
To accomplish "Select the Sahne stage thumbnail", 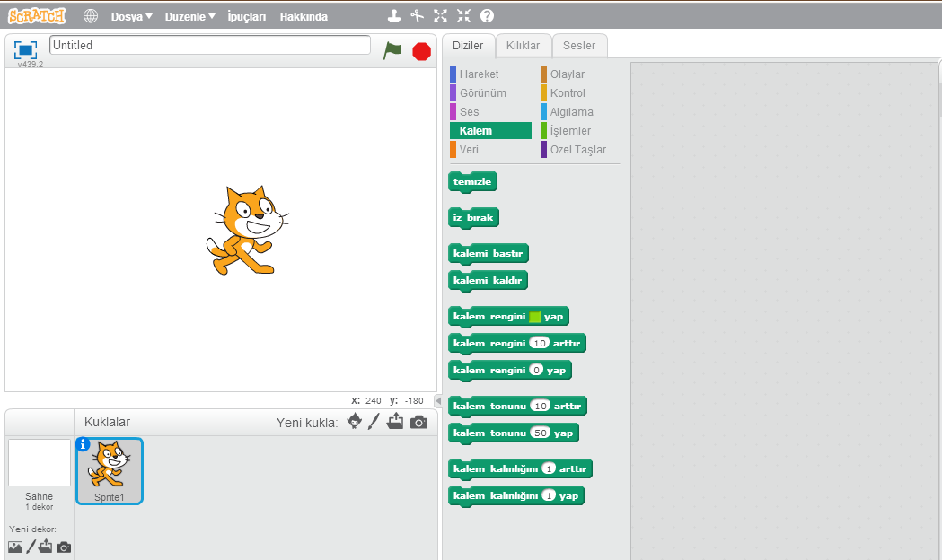I will coord(39,463).
